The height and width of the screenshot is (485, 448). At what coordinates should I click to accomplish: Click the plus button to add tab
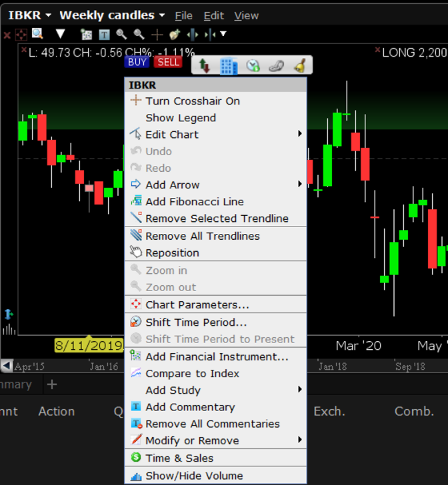click(x=52, y=384)
